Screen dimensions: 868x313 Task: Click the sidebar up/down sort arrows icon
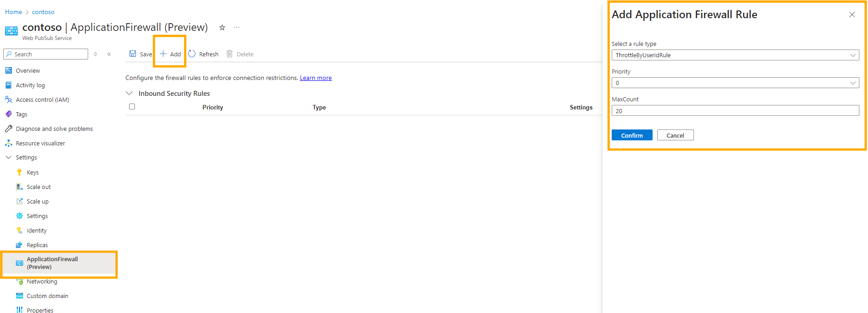point(95,54)
